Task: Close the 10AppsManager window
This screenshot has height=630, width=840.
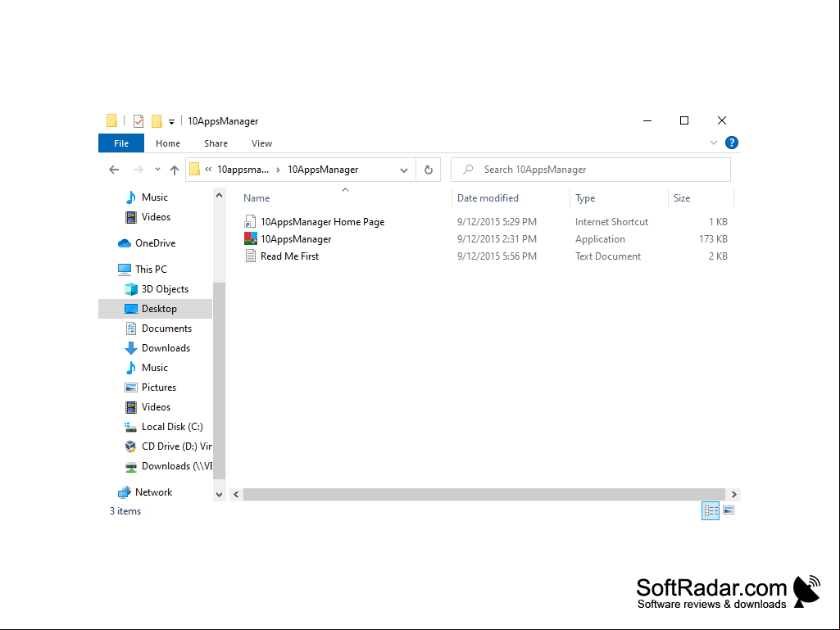Action: pyautogui.click(x=722, y=120)
